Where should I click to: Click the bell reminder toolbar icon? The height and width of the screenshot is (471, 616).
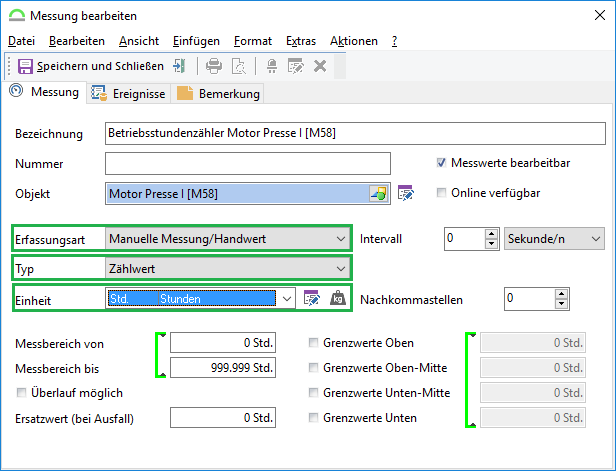click(x=272, y=66)
